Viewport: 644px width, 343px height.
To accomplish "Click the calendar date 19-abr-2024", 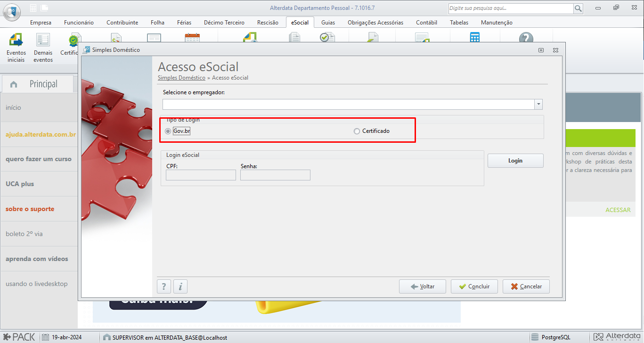I will click(x=62, y=337).
